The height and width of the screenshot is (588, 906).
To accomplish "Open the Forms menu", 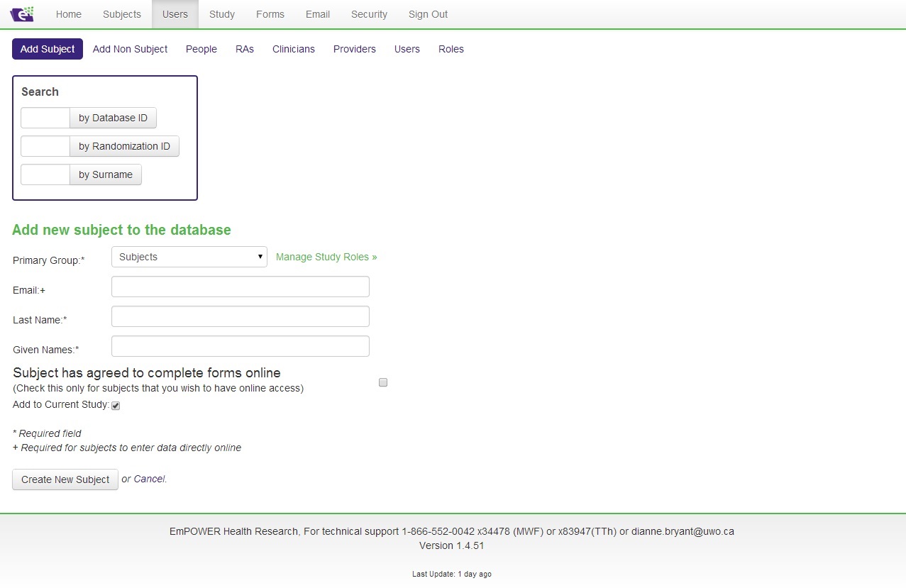I will 270,14.
